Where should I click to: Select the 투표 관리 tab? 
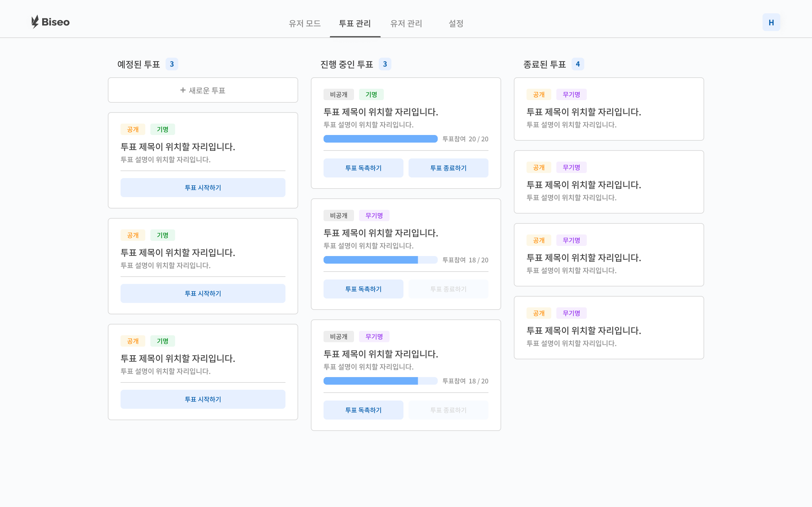pos(354,23)
